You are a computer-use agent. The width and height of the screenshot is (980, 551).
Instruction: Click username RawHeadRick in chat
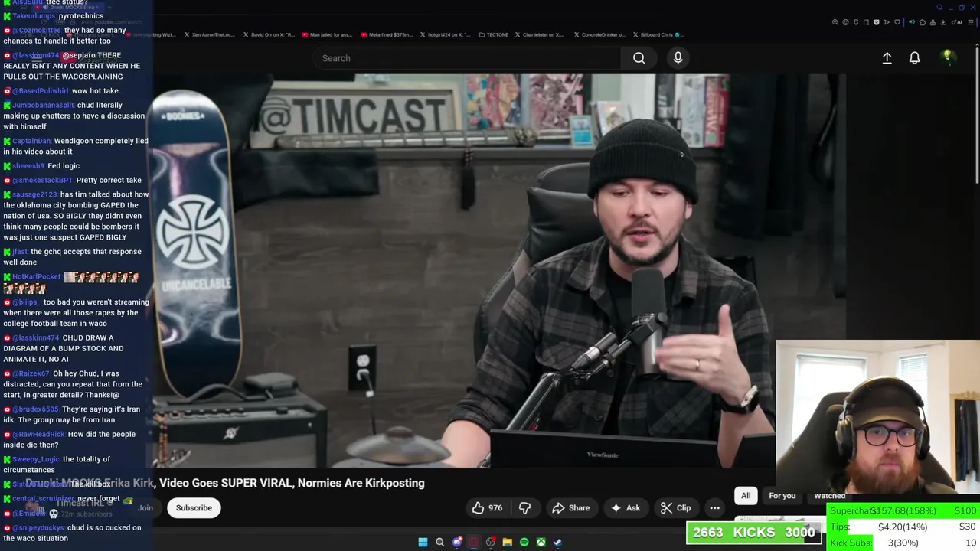point(38,434)
